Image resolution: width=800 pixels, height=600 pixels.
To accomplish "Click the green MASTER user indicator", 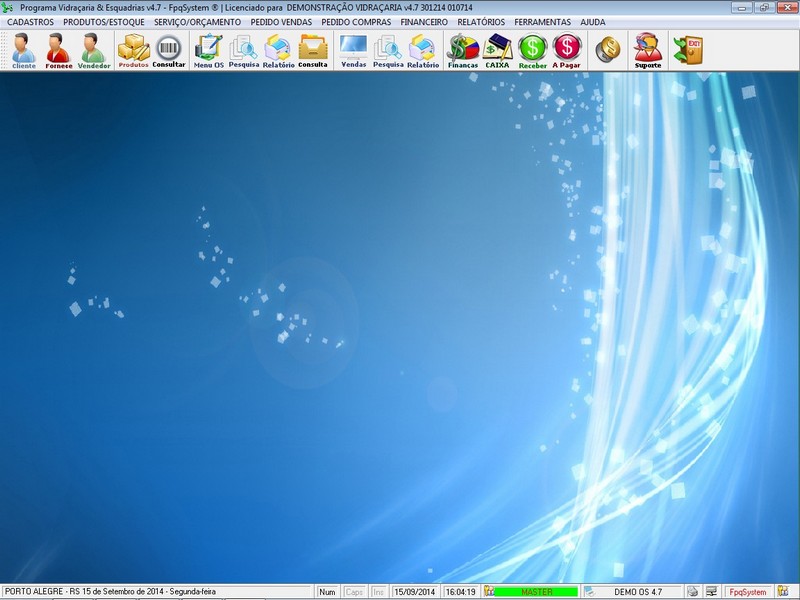I will (x=536, y=592).
